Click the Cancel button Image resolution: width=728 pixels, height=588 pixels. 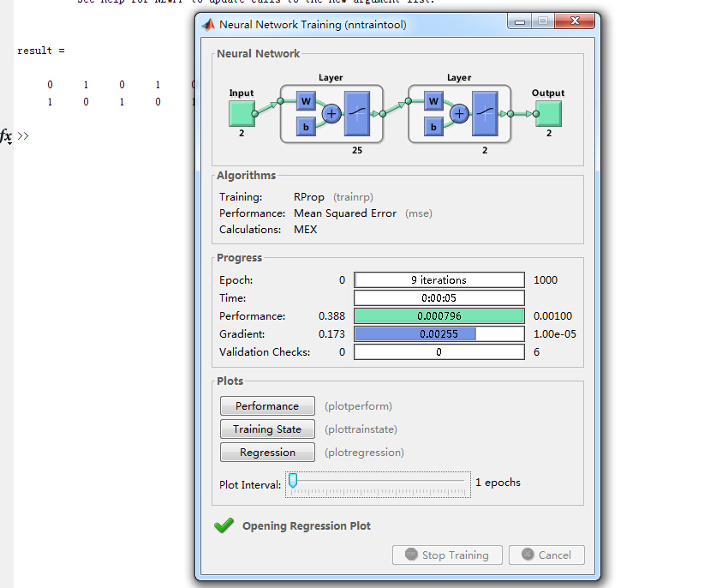[x=546, y=555]
